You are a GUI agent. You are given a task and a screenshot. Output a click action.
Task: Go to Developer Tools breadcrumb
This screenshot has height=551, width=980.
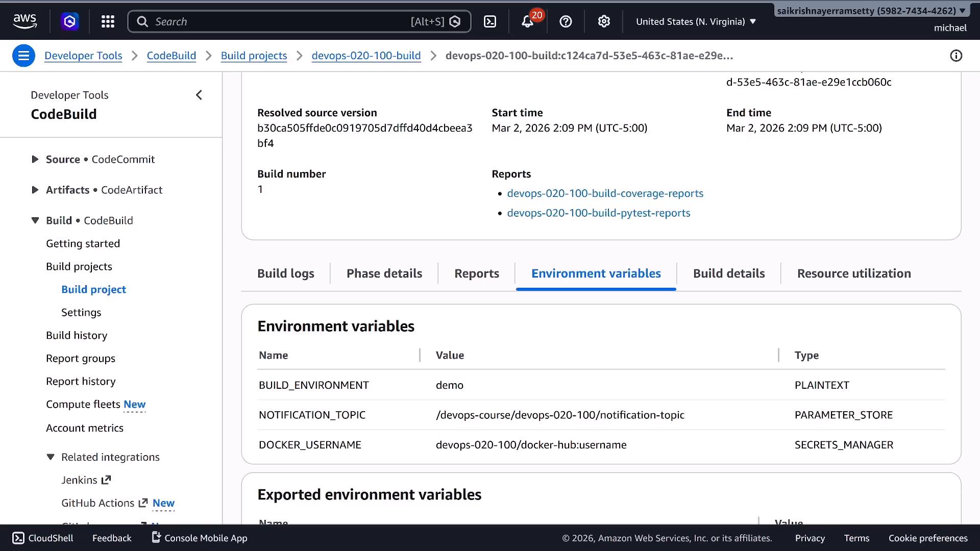point(83,56)
